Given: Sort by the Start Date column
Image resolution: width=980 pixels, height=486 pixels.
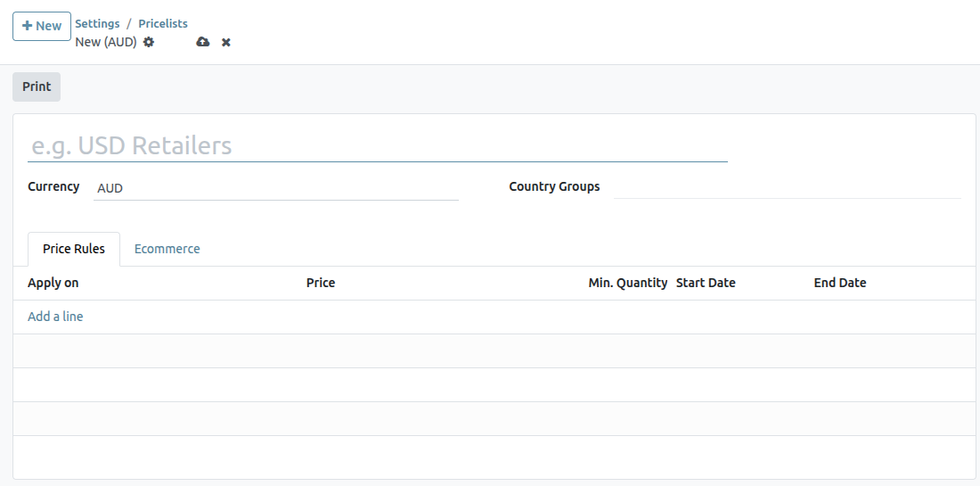Looking at the screenshot, I should tap(706, 283).
